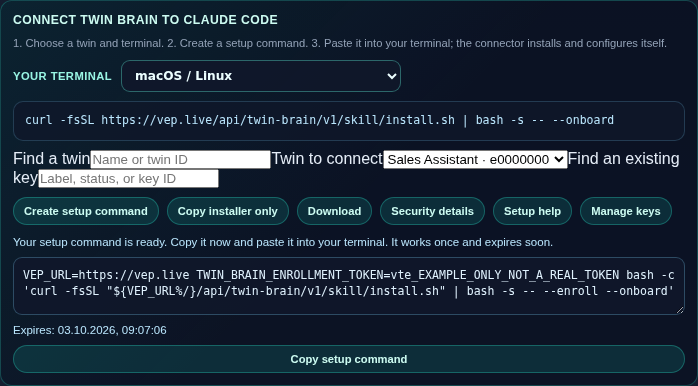Click the Your setup command is ready message

[283, 242]
